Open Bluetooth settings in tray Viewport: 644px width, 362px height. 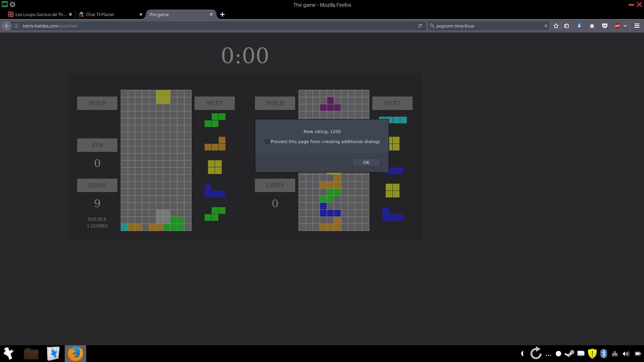point(604,354)
